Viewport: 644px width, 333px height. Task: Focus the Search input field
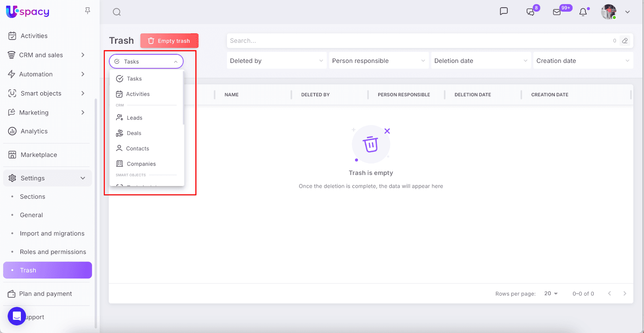coord(419,41)
